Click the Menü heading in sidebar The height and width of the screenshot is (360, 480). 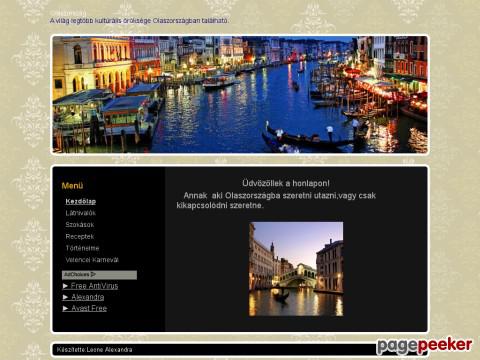(x=72, y=186)
